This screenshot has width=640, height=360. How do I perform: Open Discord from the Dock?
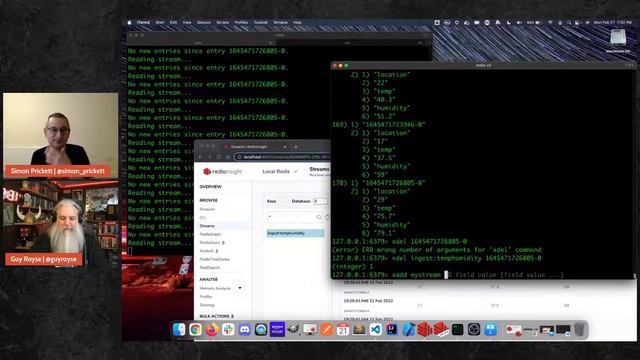click(x=244, y=329)
